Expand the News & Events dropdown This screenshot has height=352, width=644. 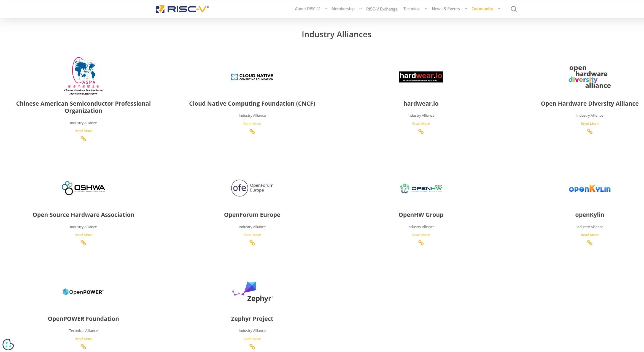[x=446, y=9]
